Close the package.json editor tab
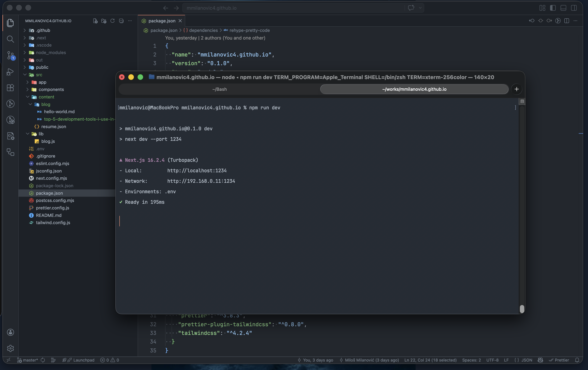The image size is (588, 370). click(180, 21)
